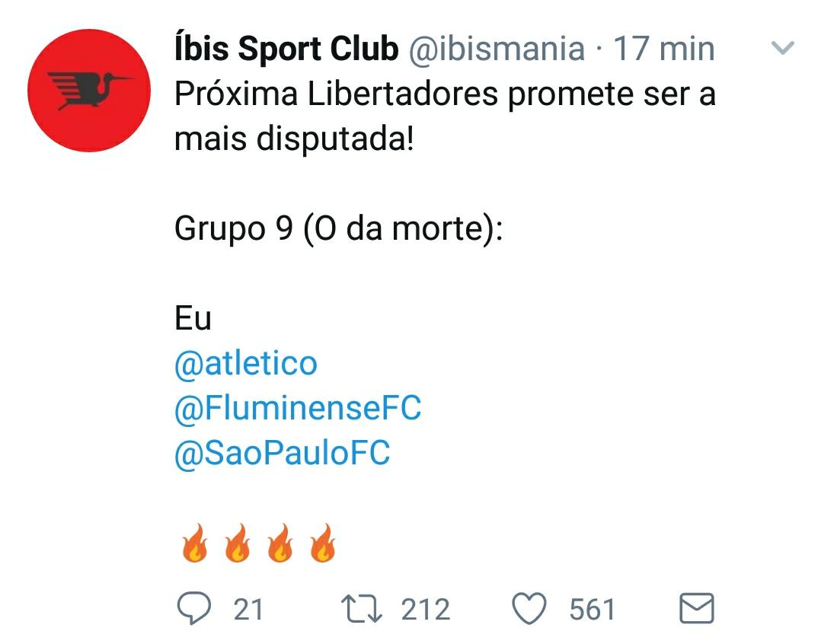Like the tweet with the heart icon
This screenshot has height=644, width=821.
coord(529,608)
